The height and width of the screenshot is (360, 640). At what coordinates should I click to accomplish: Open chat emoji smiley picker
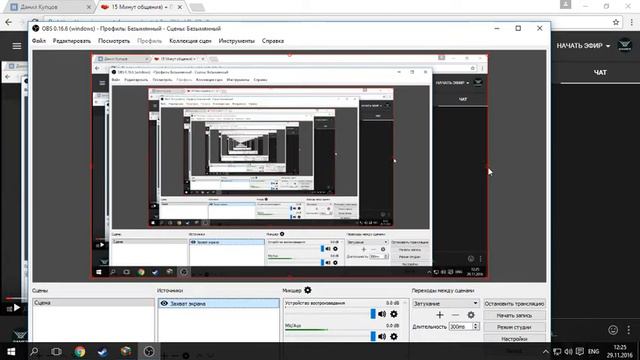pyautogui.click(x=613, y=330)
